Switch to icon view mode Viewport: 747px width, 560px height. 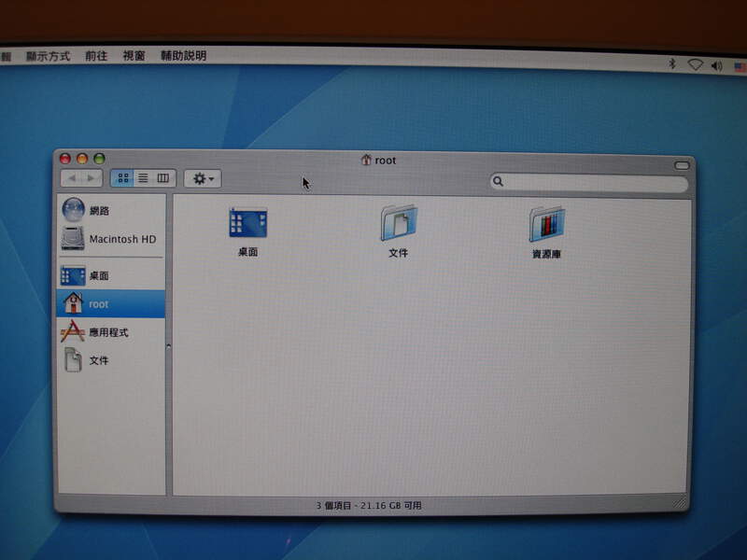coord(123,177)
